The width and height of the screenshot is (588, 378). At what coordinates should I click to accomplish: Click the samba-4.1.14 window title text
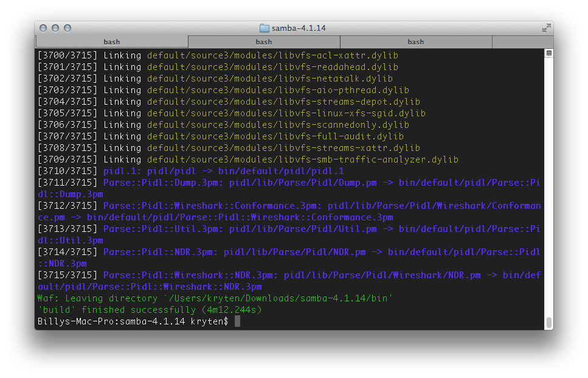[x=299, y=28]
